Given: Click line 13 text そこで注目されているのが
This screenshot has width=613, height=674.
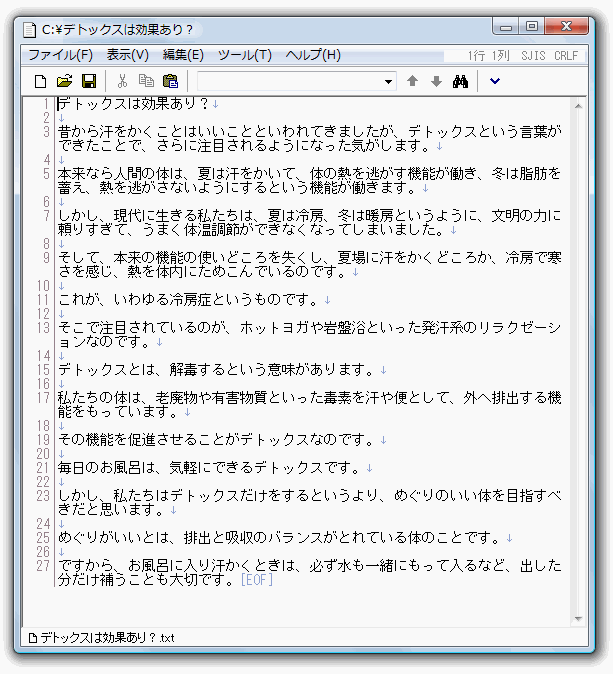Looking at the screenshot, I should (141, 328).
